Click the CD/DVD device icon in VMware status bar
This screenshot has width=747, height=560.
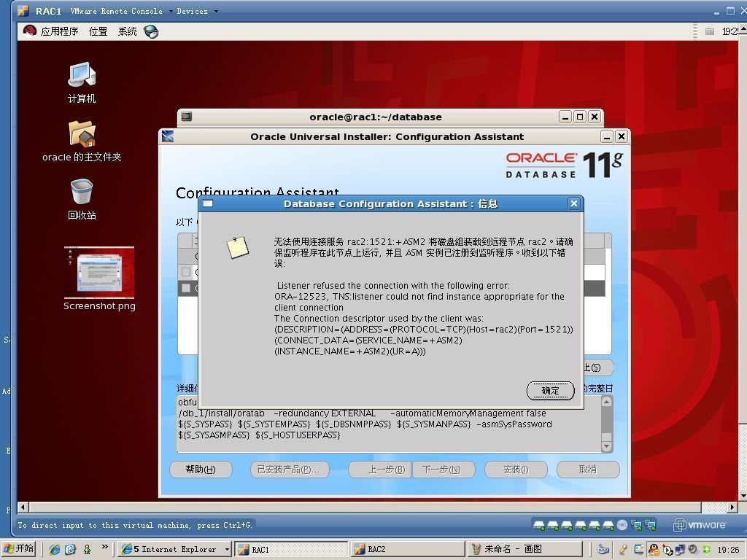click(x=622, y=525)
